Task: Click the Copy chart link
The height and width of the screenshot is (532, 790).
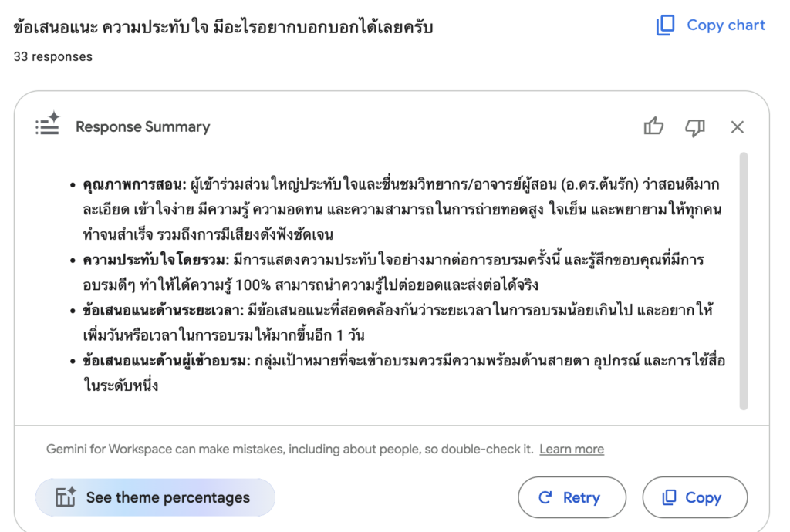Action: pos(725,25)
